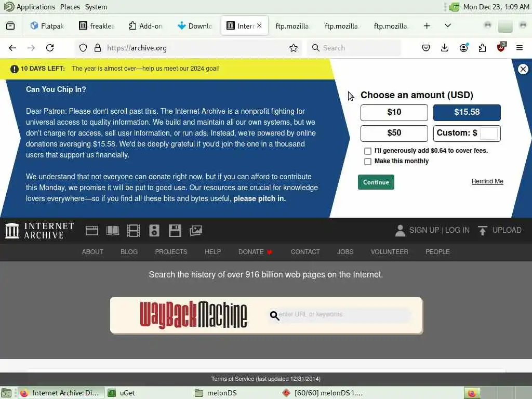
Task: Select the $10 donation amount
Action: point(394,112)
